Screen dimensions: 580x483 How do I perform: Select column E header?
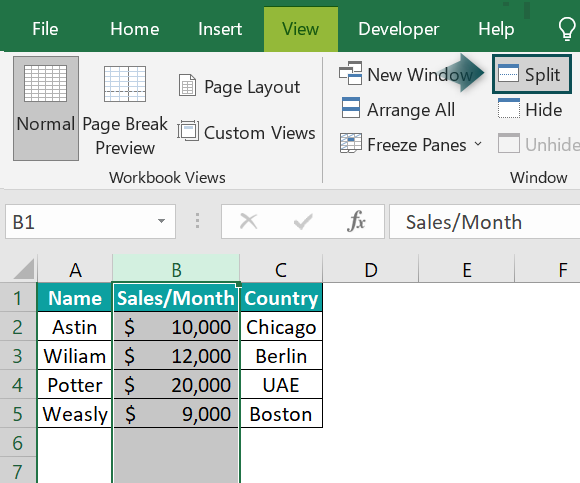click(467, 269)
